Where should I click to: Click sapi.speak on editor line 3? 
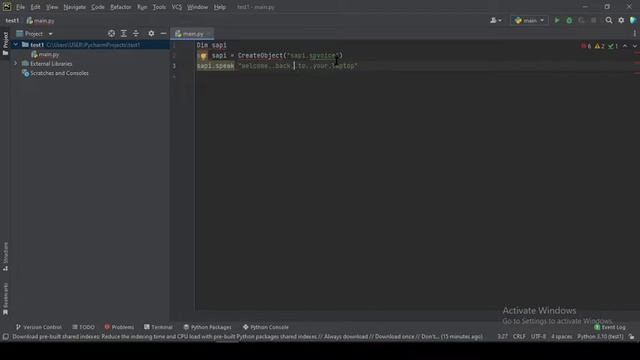pyautogui.click(x=216, y=66)
